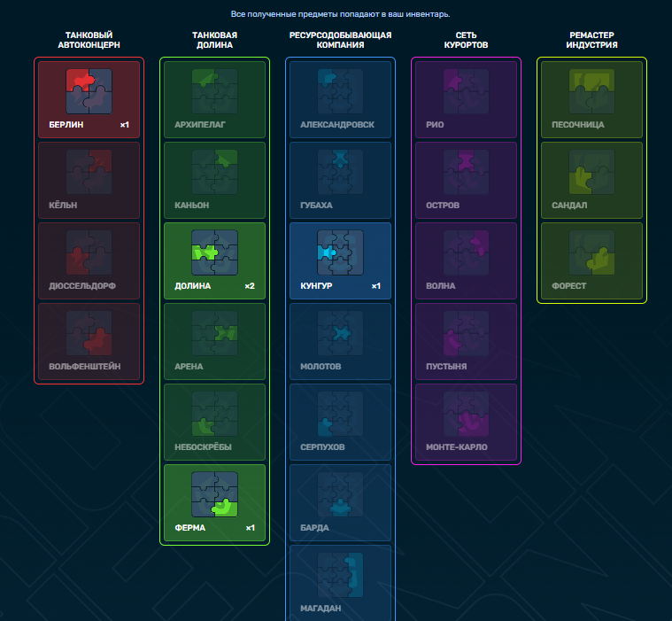
Task: Click the Барда puzzle icon
Action: point(340,494)
